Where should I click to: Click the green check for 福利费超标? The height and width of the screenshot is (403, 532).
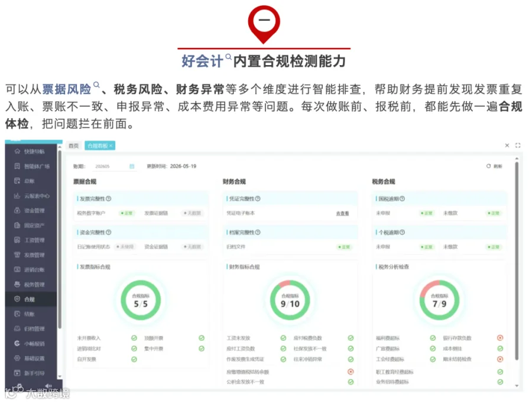[433, 338]
